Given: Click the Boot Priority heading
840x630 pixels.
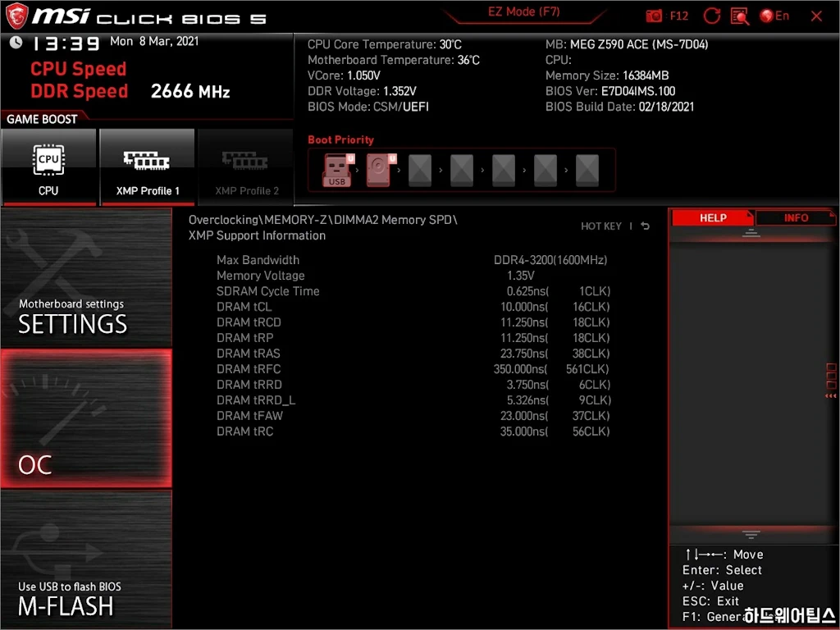Looking at the screenshot, I should 340,139.
